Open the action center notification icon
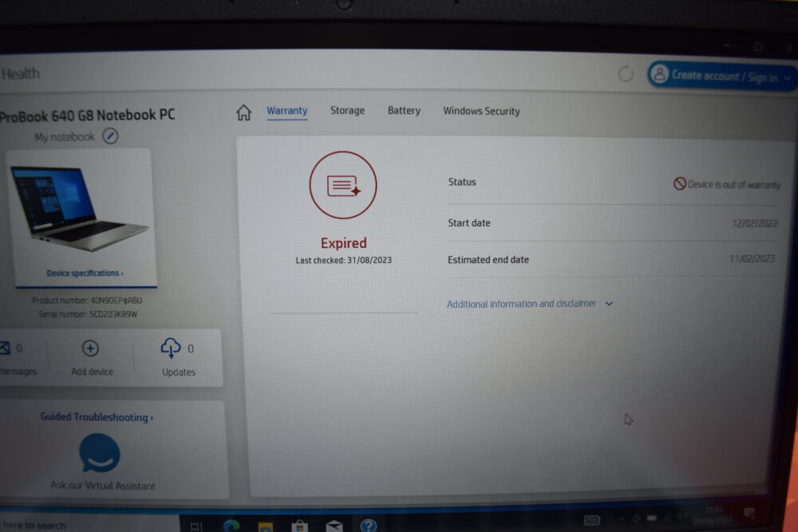798x532 pixels. (x=749, y=513)
